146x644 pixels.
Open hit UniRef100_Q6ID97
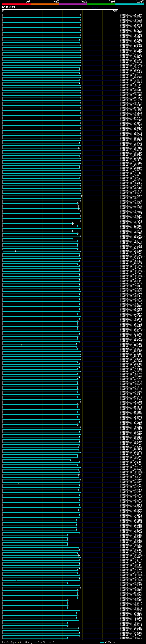(131, 15)
